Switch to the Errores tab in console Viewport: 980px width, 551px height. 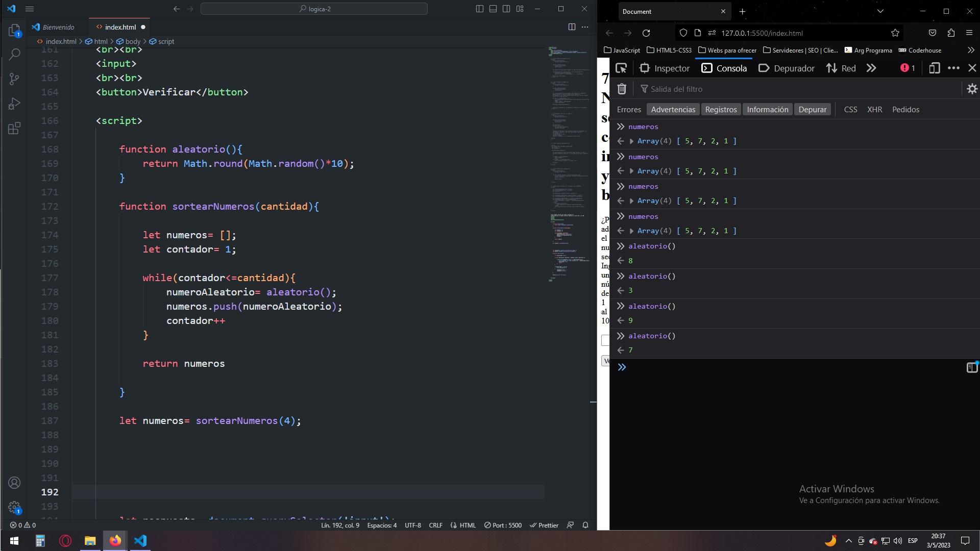pyautogui.click(x=629, y=109)
